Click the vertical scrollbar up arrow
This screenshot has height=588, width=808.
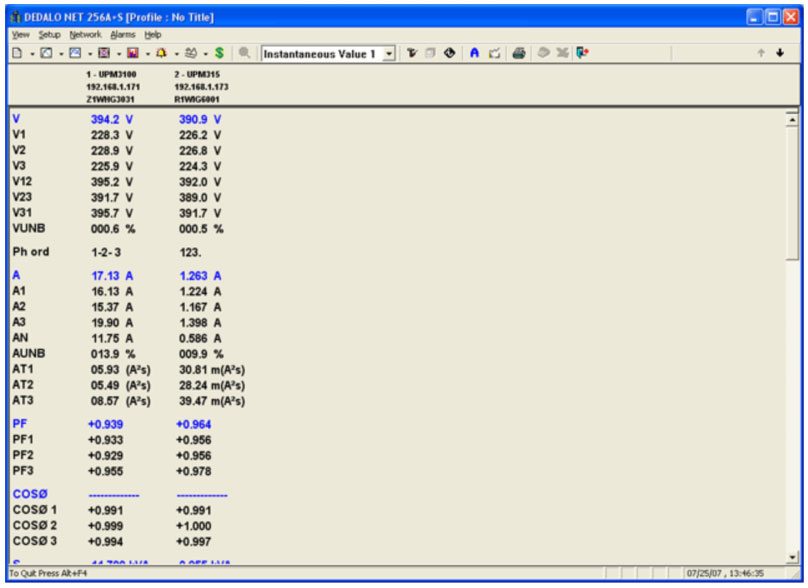click(793, 119)
